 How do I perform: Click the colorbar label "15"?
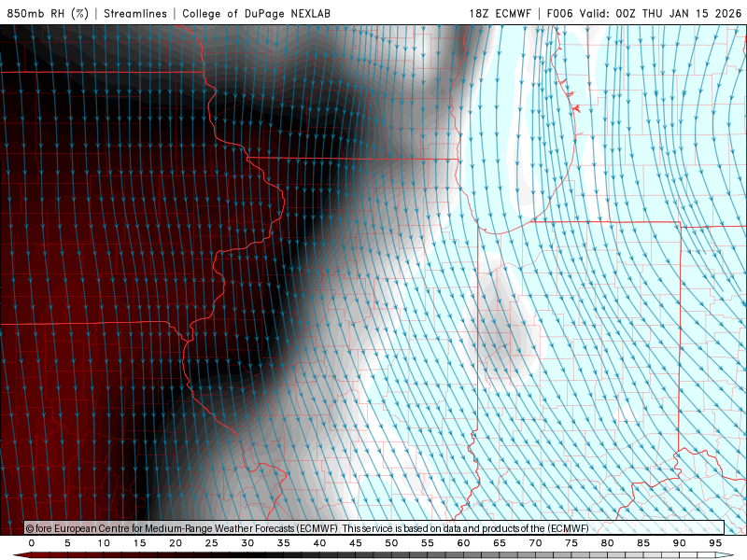point(139,543)
